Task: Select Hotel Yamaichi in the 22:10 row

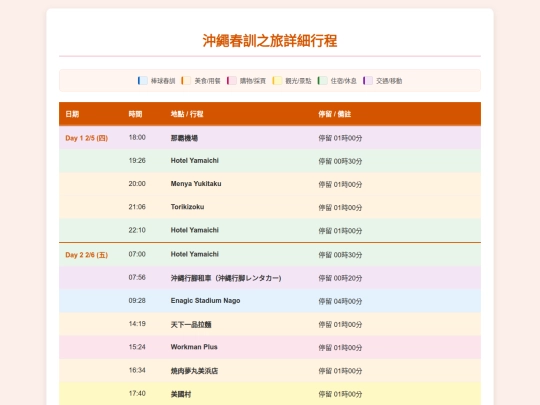Action: click(195, 230)
